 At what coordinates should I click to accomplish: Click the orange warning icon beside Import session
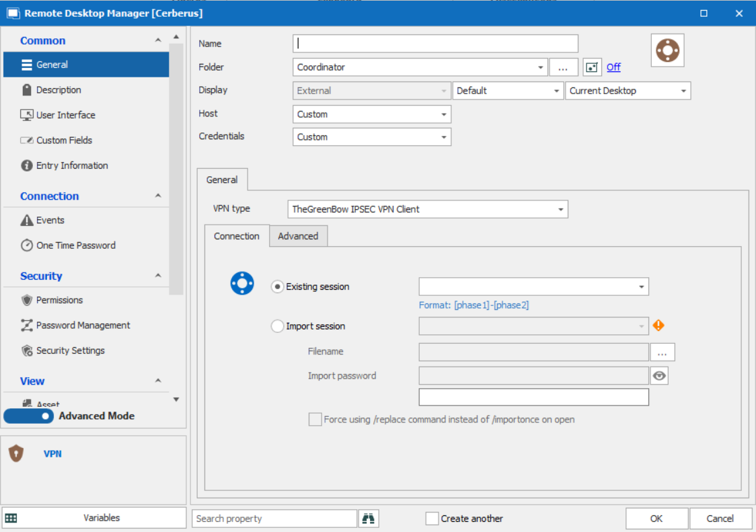point(658,326)
